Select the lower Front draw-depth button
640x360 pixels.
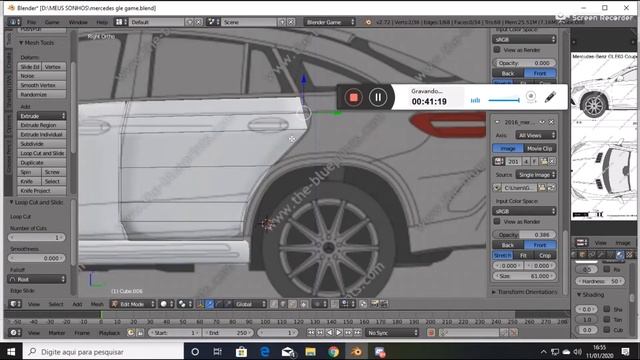coord(540,245)
